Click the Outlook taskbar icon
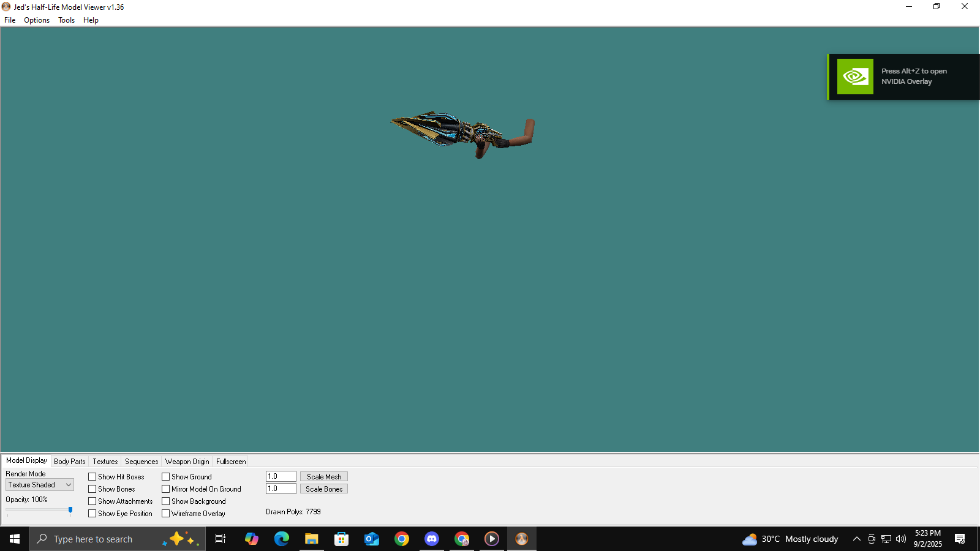Image resolution: width=980 pixels, height=551 pixels. 372,539
